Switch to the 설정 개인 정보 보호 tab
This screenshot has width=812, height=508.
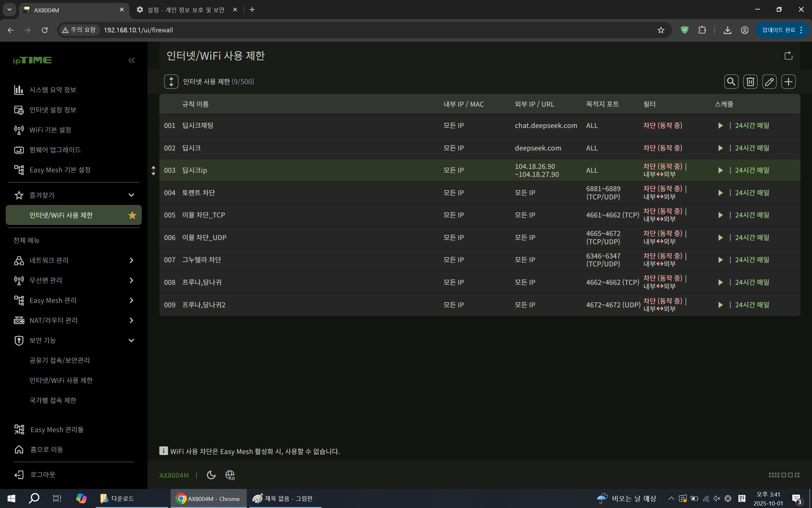click(x=186, y=10)
